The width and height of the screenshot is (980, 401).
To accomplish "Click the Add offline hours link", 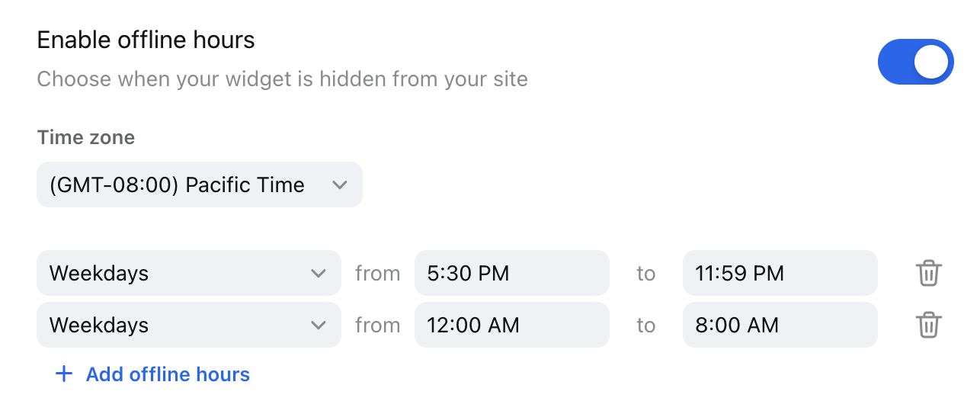I will pos(152,374).
